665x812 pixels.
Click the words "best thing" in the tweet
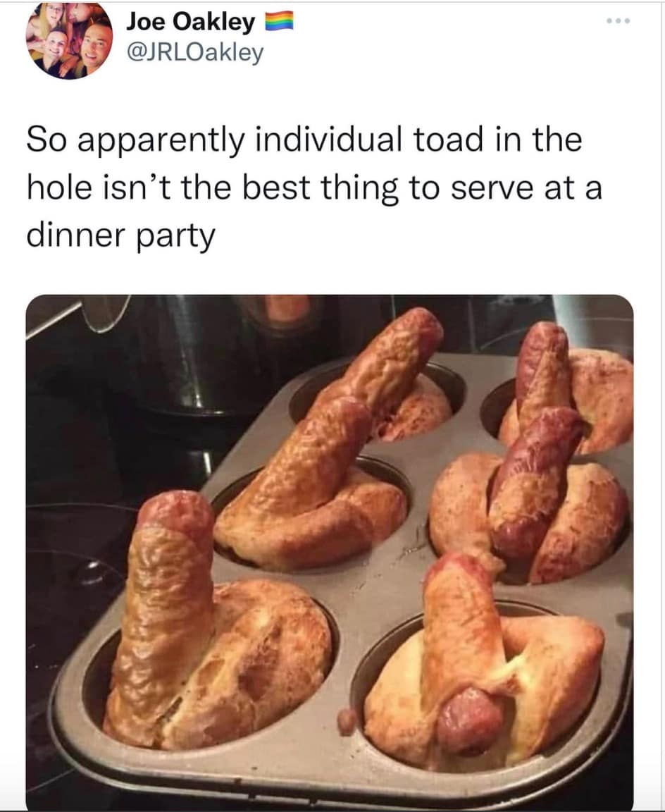[321, 187]
